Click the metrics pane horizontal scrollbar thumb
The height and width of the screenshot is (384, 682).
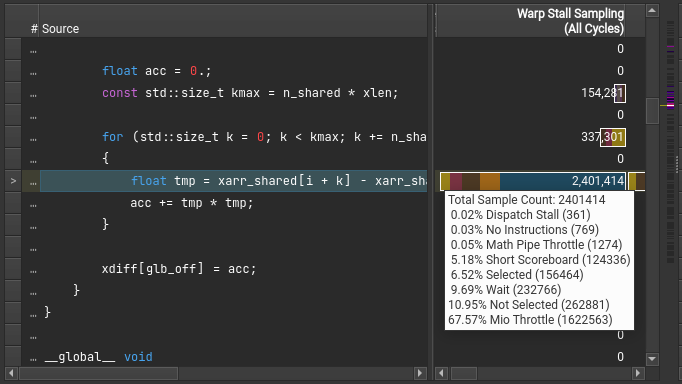point(464,373)
